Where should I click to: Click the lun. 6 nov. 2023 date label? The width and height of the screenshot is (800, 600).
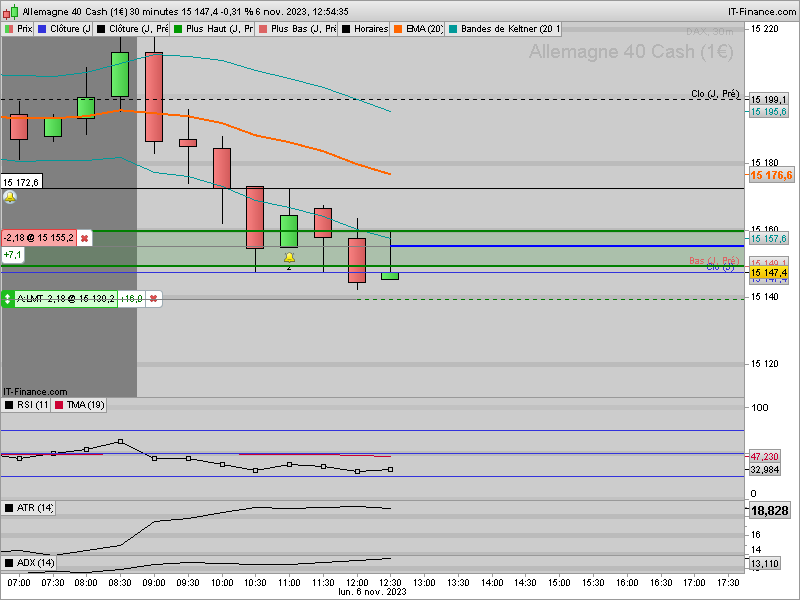[x=372, y=592]
